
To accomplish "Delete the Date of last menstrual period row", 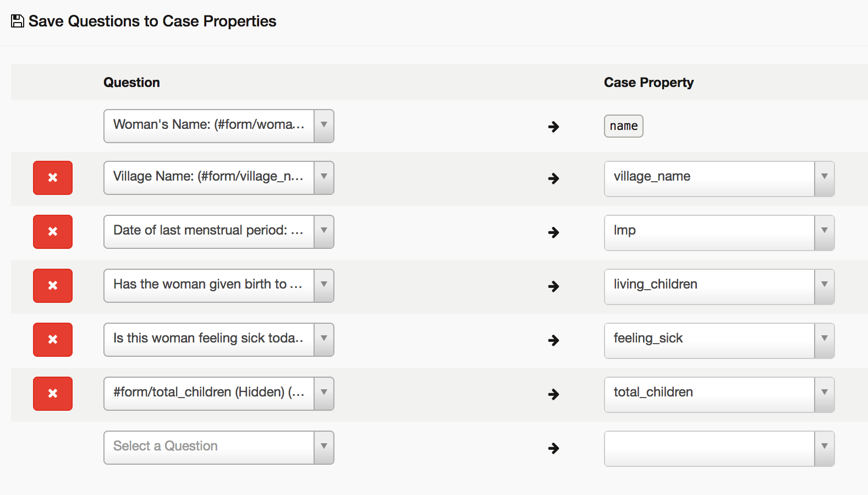I will (x=53, y=232).
